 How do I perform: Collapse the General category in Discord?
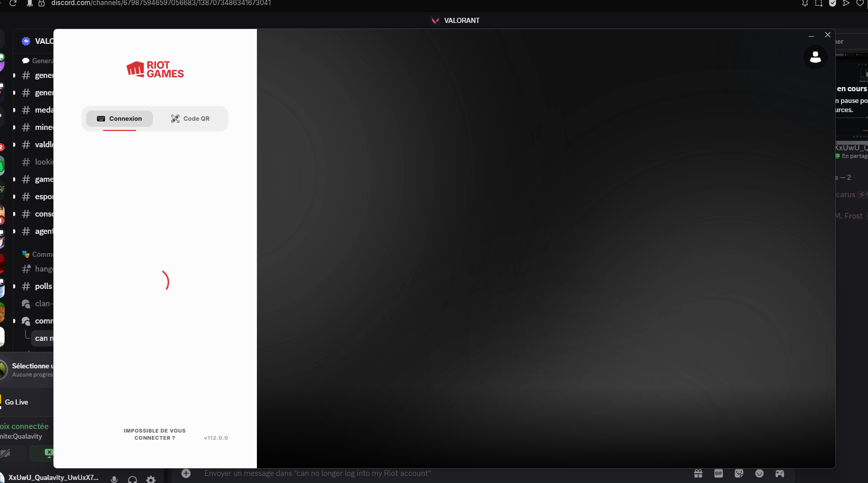click(37, 61)
